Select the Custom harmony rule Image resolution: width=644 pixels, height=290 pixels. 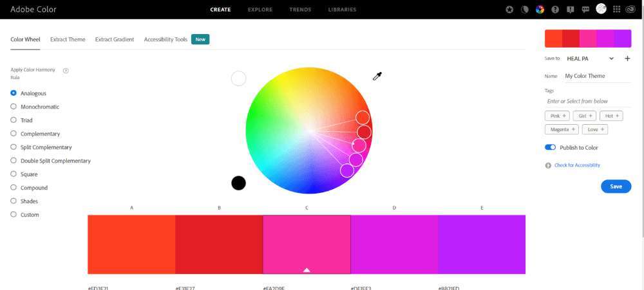14,215
